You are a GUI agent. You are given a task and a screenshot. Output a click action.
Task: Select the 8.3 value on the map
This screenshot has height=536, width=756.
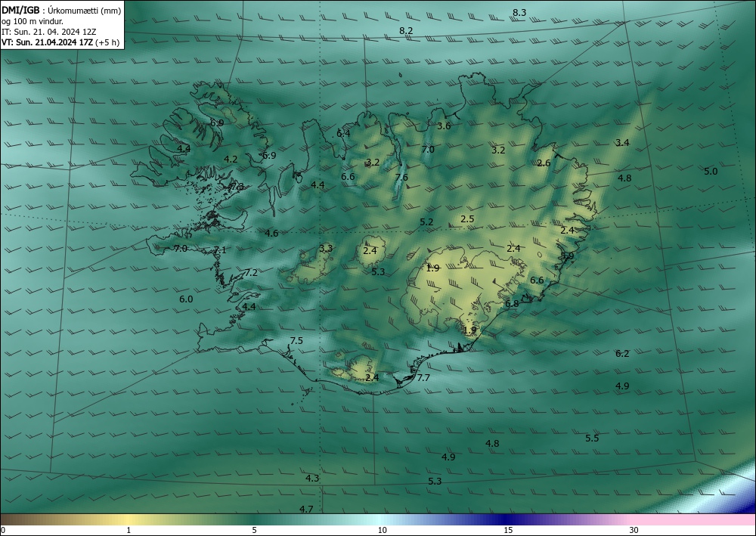[x=519, y=13]
